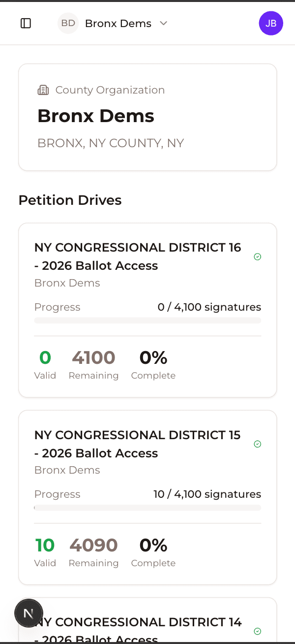Image resolution: width=295 pixels, height=644 pixels.
Task: Click the District 16 progress bar
Action: point(147,321)
